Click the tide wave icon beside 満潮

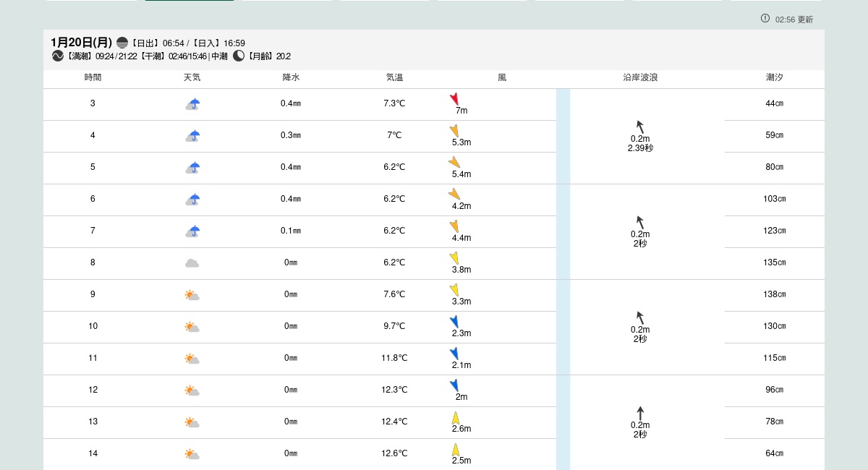(58, 56)
